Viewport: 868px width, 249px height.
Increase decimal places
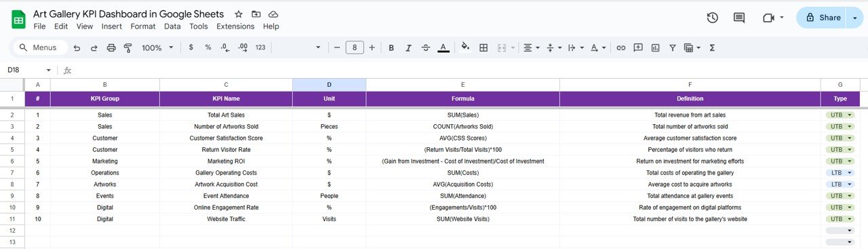(x=243, y=47)
